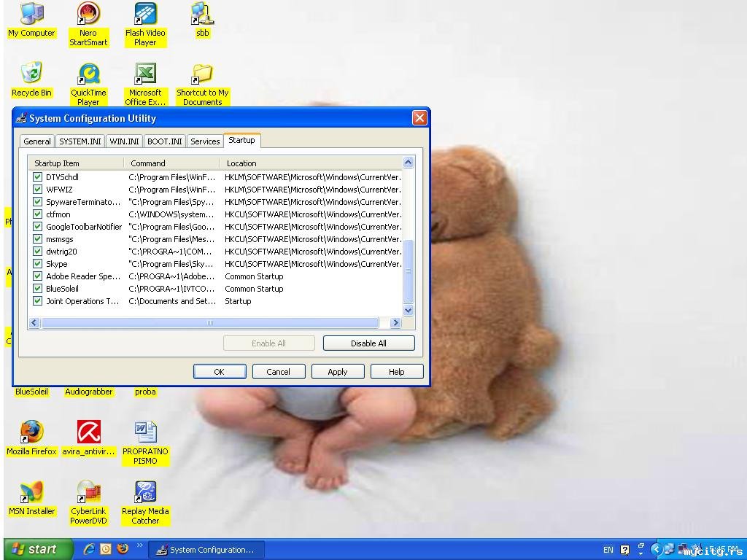Viewport: 747px width, 560px height.
Task: Uncheck Adobe Reader Speed startup item
Action: click(x=37, y=276)
